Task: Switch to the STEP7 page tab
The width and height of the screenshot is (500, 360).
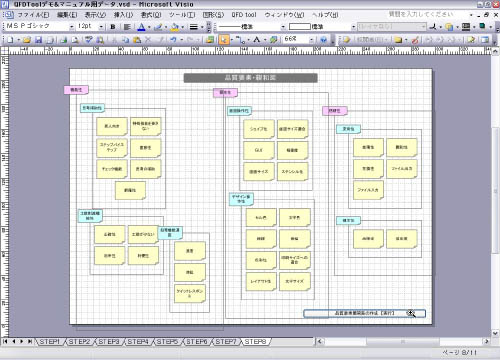Action: [x=226, y=342]
